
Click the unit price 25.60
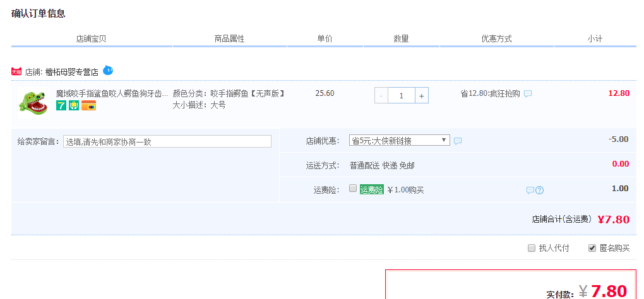(325, 93)
